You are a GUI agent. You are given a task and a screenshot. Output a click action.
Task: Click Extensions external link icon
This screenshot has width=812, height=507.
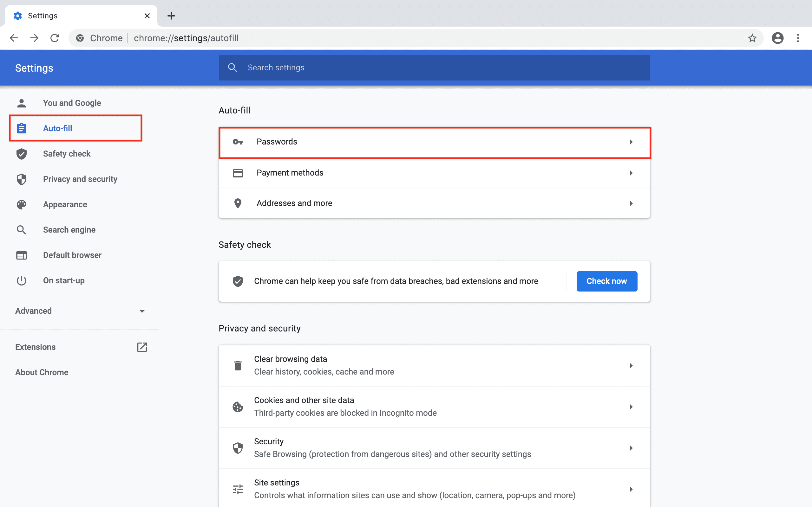click(142, 347)
